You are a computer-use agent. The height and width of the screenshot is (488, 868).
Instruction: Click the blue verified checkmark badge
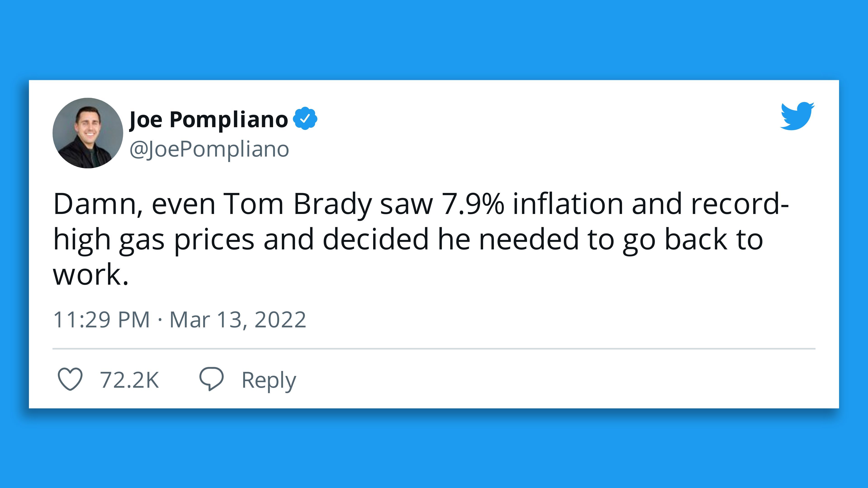[x=305, y=118]
